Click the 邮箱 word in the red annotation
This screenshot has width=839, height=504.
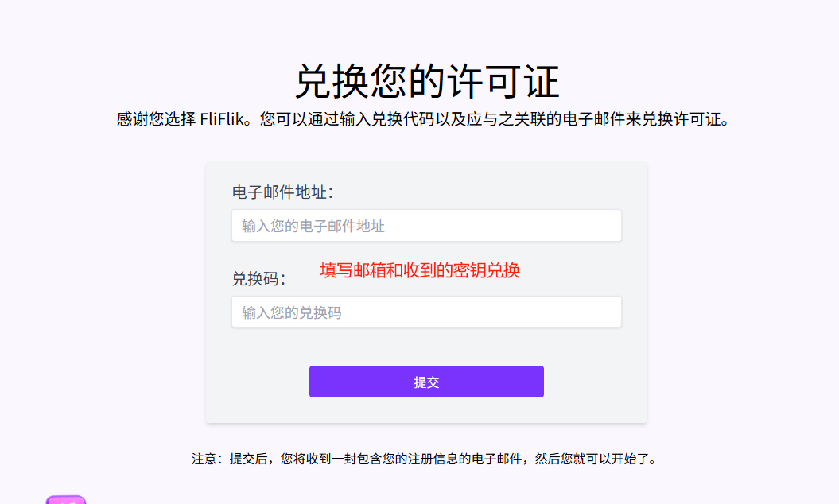pos(370,270)
